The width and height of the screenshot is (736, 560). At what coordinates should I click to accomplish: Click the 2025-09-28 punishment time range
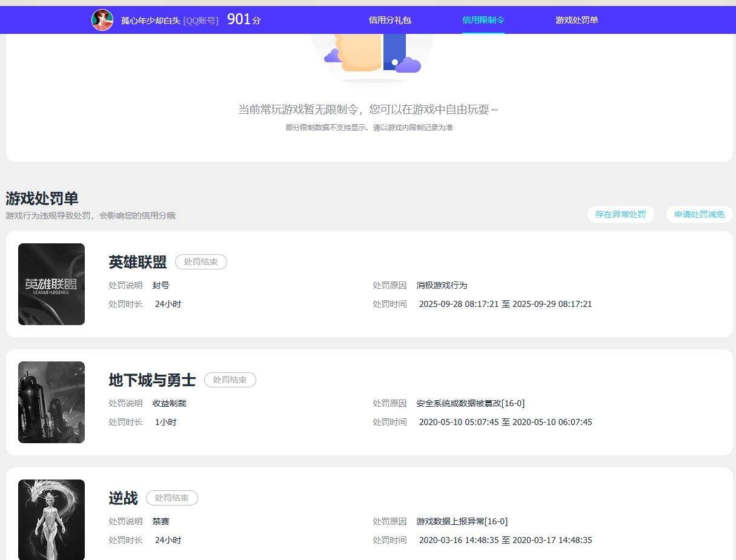[505, 304]
